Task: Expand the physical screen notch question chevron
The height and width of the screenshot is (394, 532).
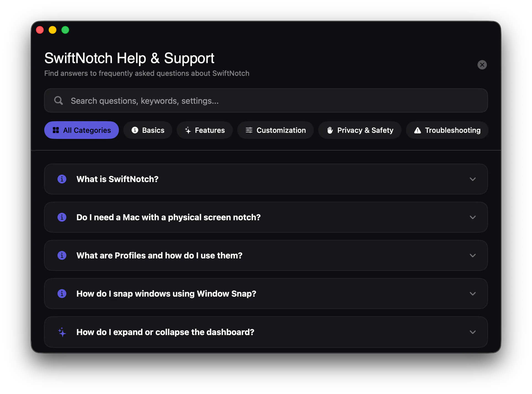Action: click(473, 217)
